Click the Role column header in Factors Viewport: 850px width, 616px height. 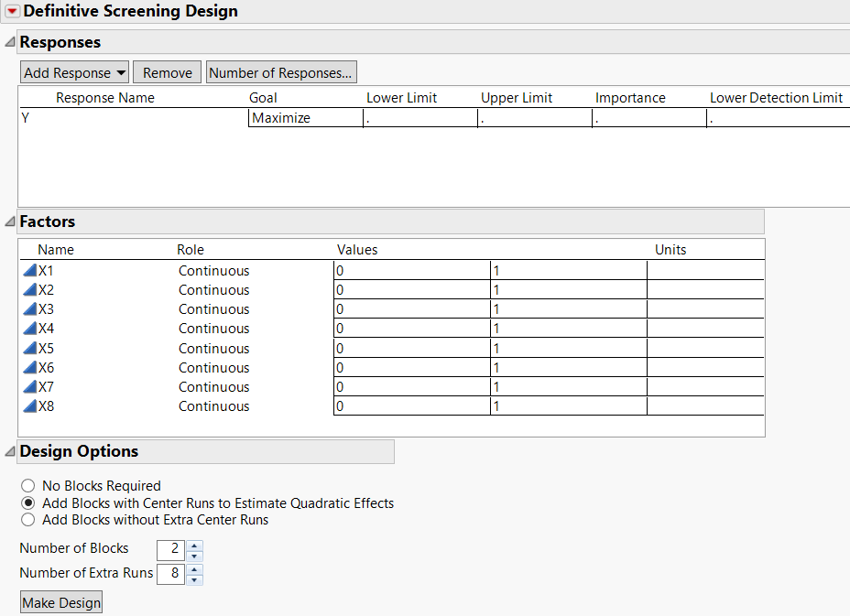[x=191, y=250]
